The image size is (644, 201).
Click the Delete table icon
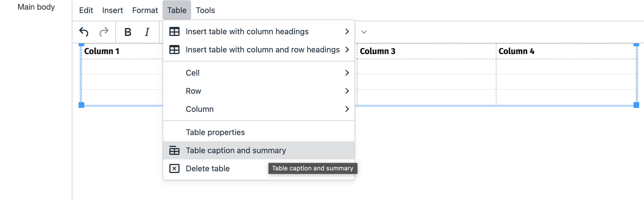[x=174, y=168]
